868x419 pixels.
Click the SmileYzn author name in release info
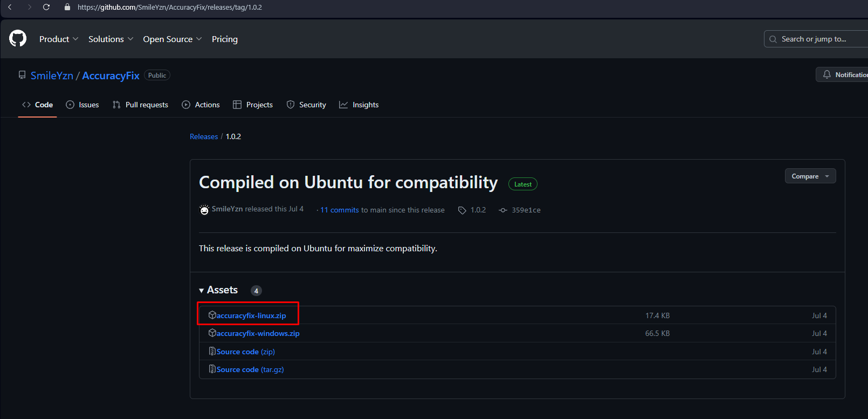(x=227, y=209)
